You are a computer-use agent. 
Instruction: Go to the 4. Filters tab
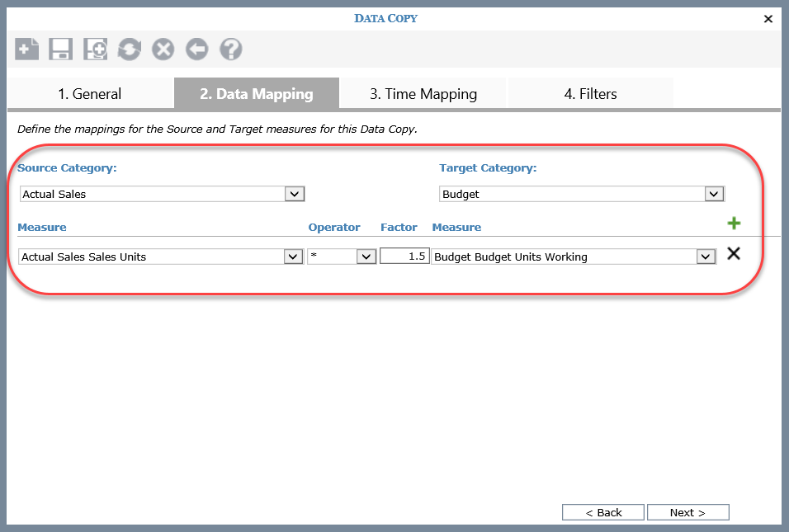(x=590, y=93)
